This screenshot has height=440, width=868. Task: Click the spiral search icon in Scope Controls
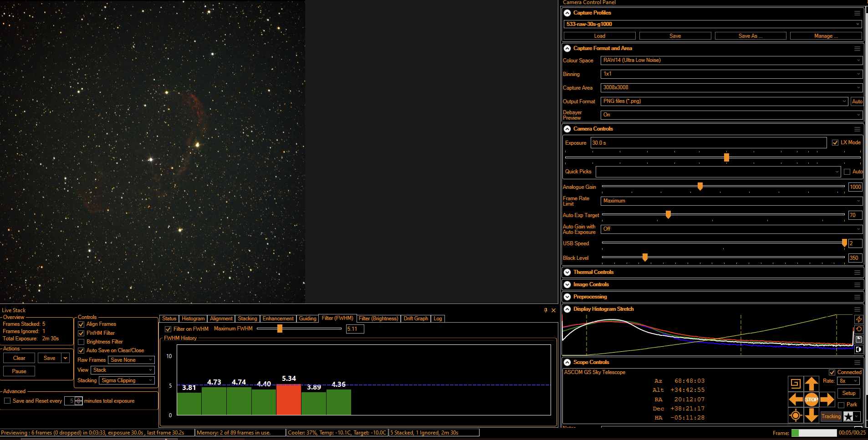796,384
